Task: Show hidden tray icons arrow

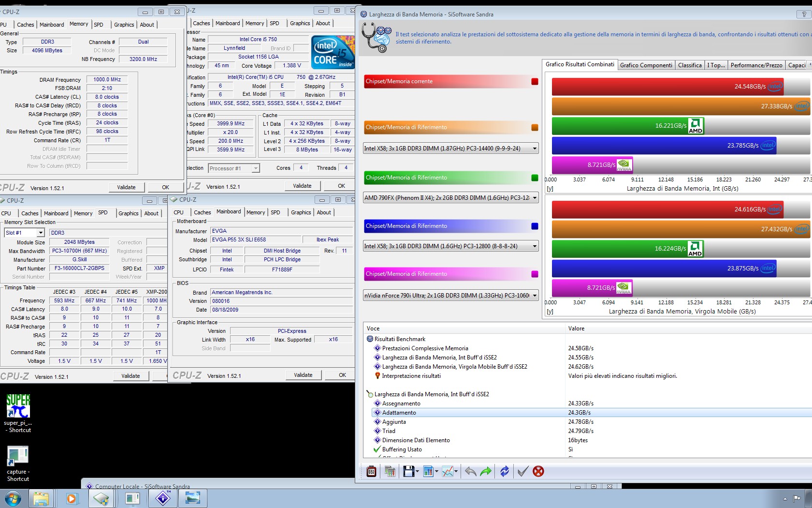Action: (x=785, y=498)
